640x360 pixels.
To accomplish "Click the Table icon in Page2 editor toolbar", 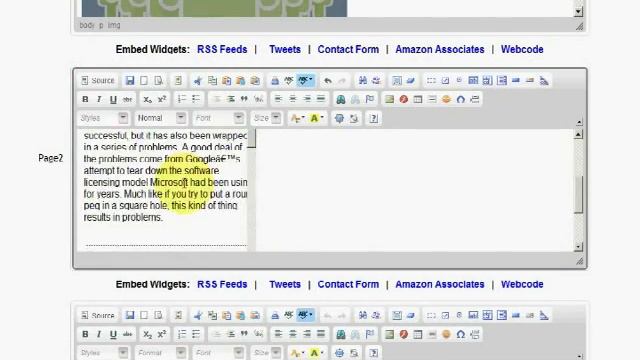I will 418,99.
